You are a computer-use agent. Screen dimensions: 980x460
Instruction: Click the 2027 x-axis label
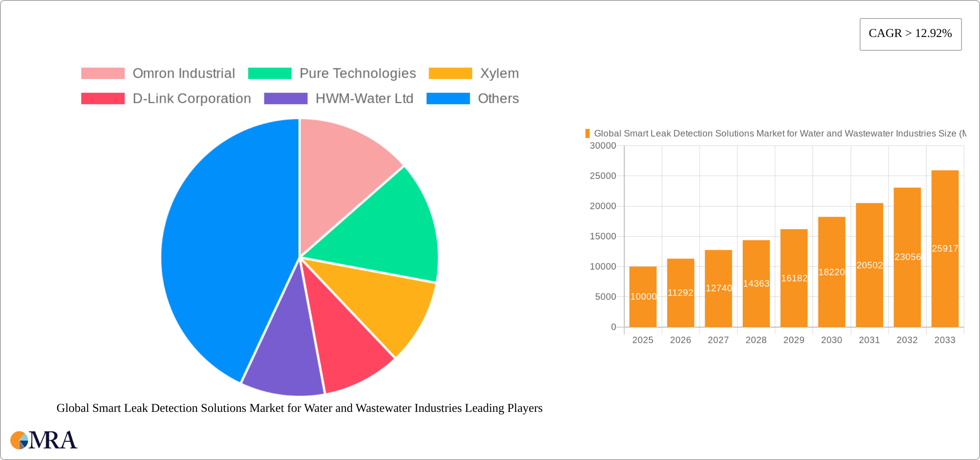718,340
